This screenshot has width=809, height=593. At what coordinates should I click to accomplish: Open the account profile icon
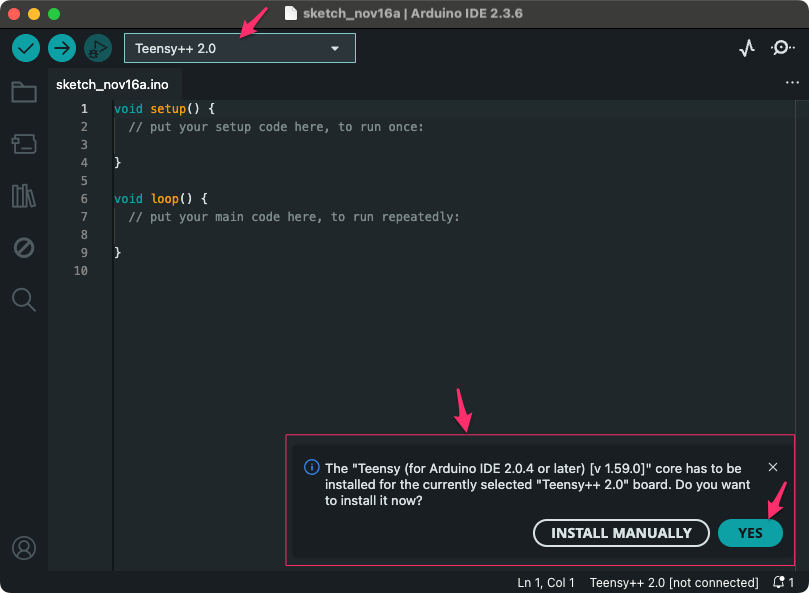[x=24, y=548]
